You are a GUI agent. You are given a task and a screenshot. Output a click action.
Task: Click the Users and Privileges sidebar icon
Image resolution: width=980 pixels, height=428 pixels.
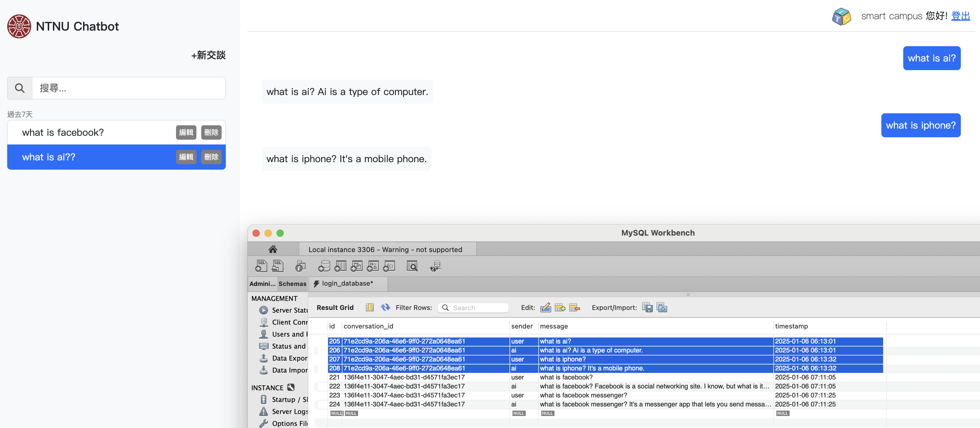coord(263,334)
